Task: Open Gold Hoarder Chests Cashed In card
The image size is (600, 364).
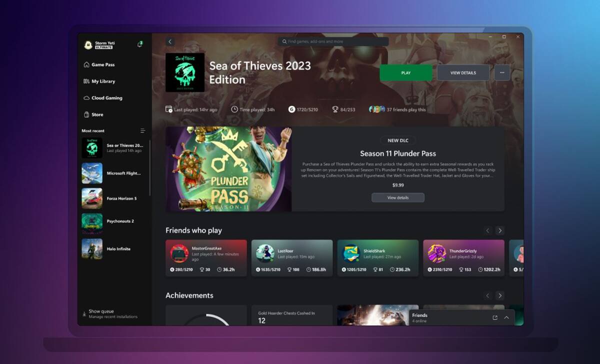Action: click(292, 315)
